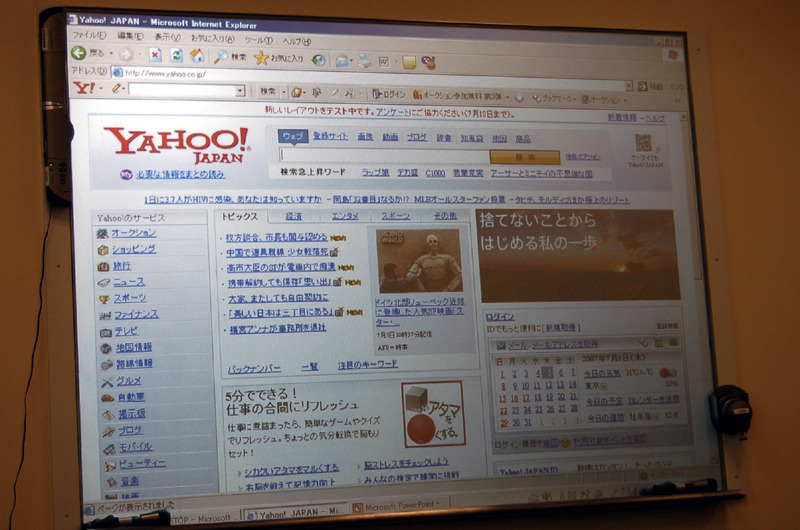Open the back button dropdown arrow
This screenshot has height=530, width=800.
pyautogui.click(x=111, y=54)
